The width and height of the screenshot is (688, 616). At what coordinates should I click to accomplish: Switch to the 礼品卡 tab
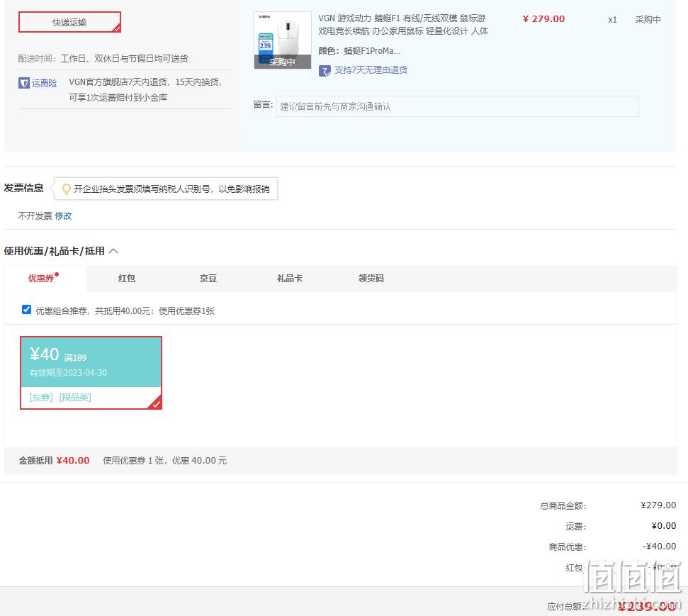(x=290, y=279)
